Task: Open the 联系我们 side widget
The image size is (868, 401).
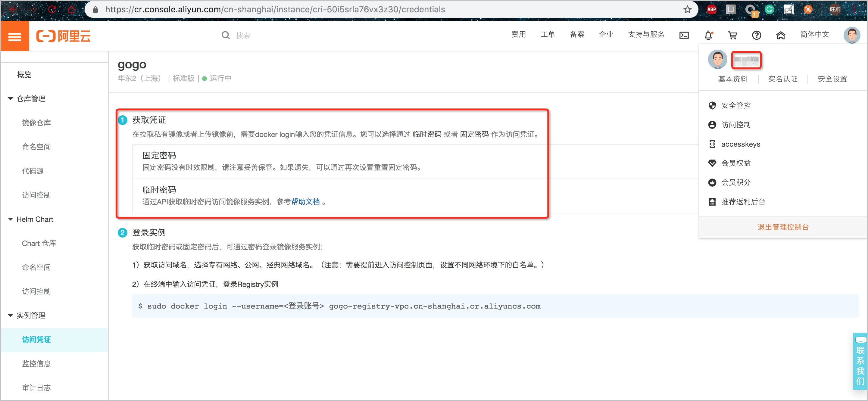Action: [x=860, y=361]
